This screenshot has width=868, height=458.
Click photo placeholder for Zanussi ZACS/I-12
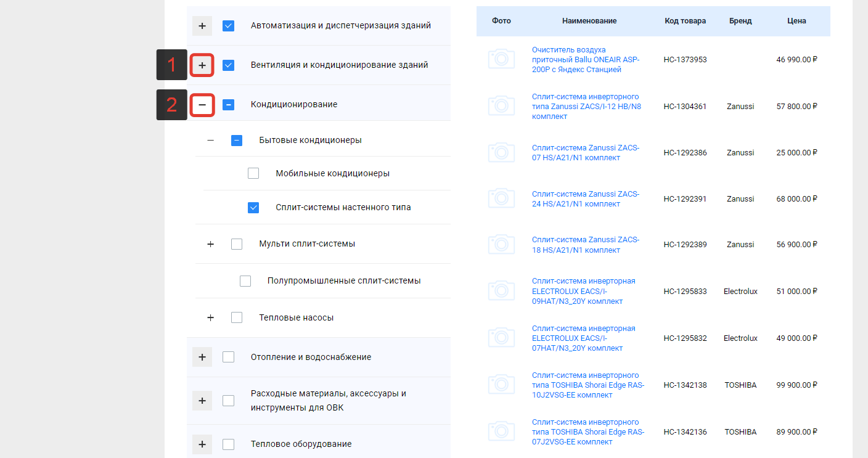502,106
